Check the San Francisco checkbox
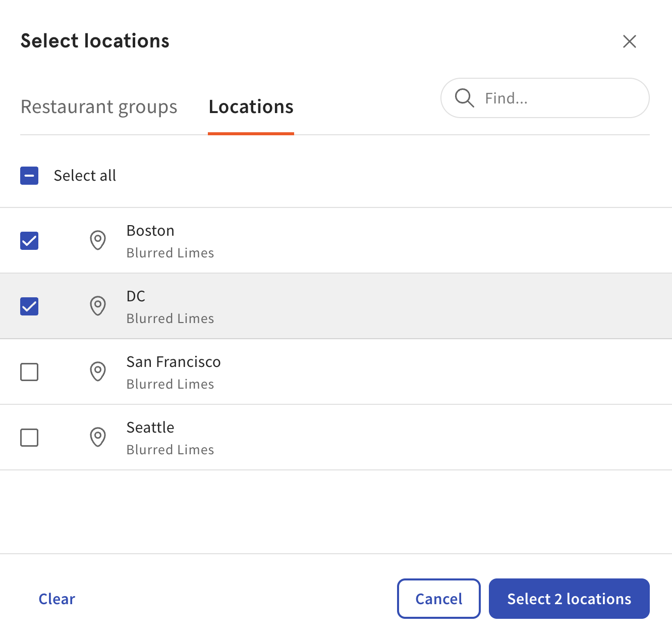Image resolution: width=672 pixels, height=638 pixels. click(x=29, y=371)
